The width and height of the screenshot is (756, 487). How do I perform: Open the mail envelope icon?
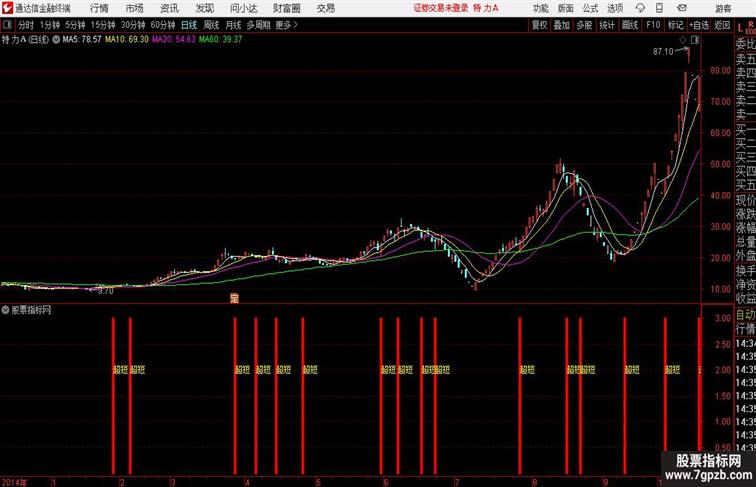(x=682, y=8)
